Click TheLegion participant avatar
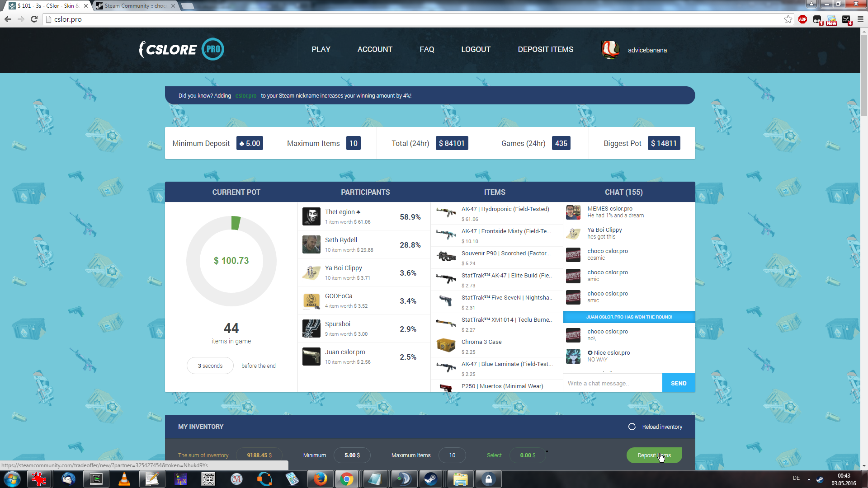Viewport: 868px width, 488px height. click(311, 216)
